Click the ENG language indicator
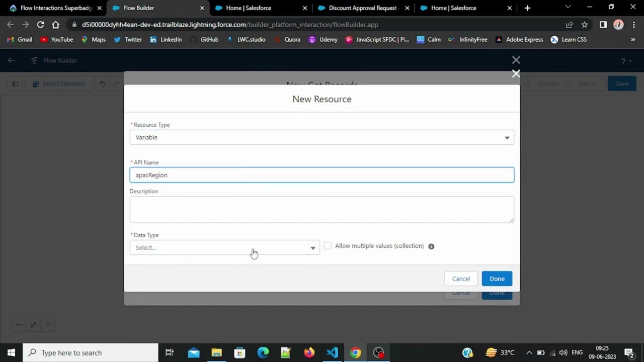This screenshot has height=362, width=644. 577,352
